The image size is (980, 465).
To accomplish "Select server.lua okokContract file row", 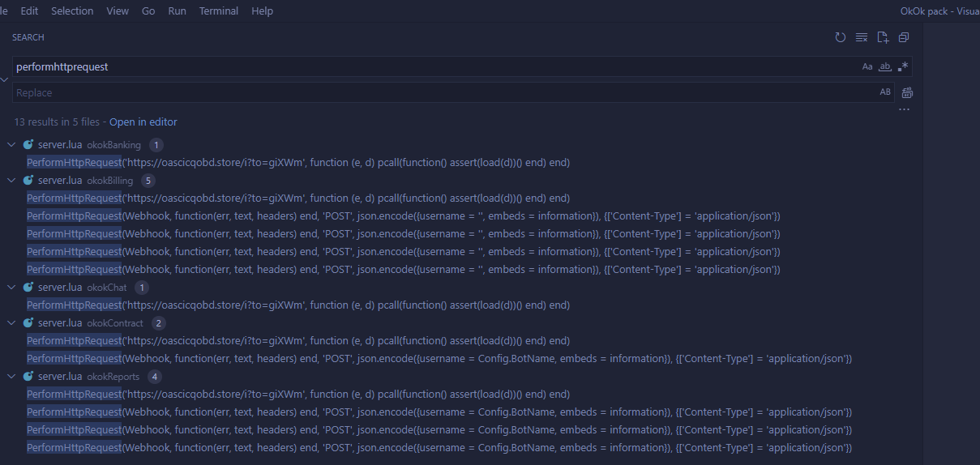I will click(x=460, y=323).
